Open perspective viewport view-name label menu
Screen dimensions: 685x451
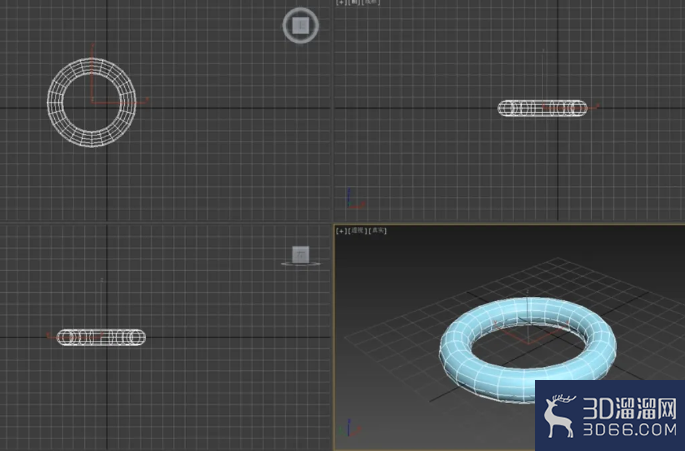(357, 231)
